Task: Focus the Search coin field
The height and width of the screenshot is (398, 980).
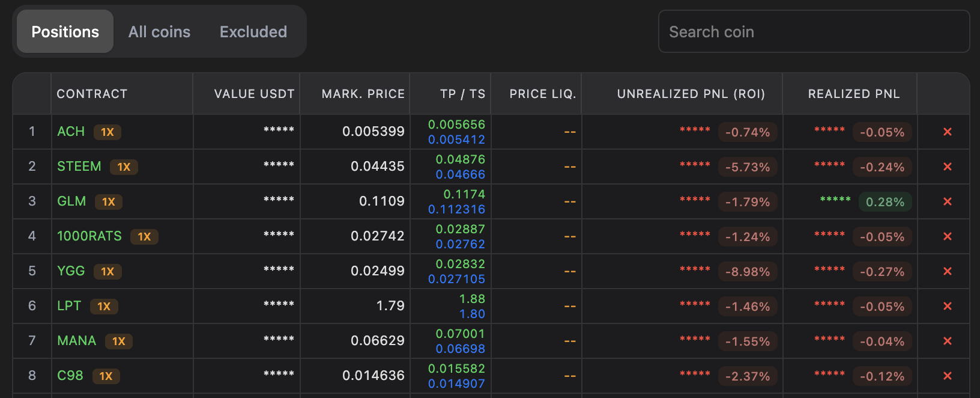Action: pyautogui.click(x=814, y=31)
